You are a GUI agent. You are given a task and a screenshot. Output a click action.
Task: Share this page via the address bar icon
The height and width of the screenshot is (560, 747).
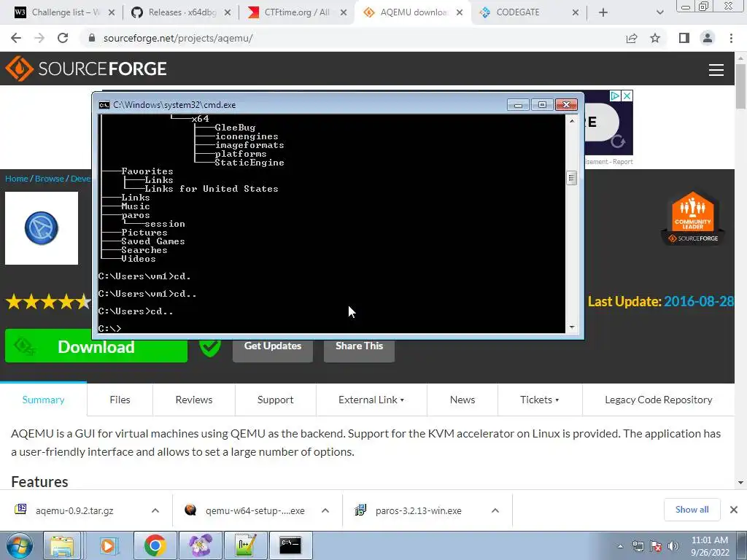[x=632, y=38]
